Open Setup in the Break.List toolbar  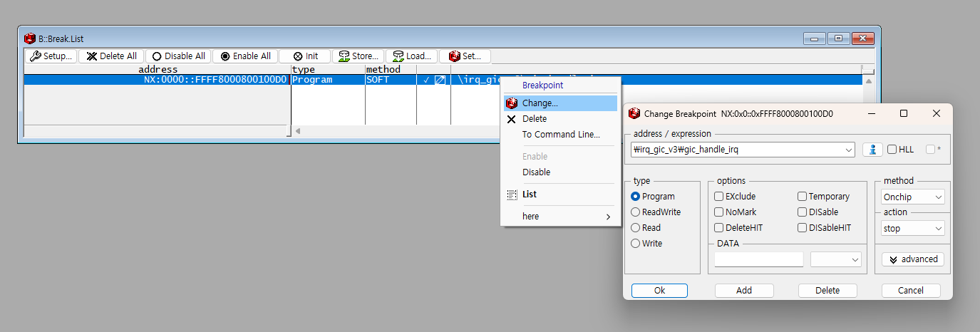pos(51,56)
